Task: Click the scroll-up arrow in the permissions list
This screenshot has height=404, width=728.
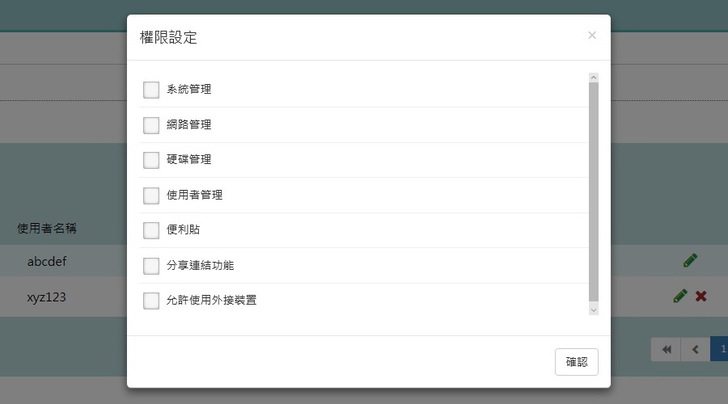Action: [593, 77]
